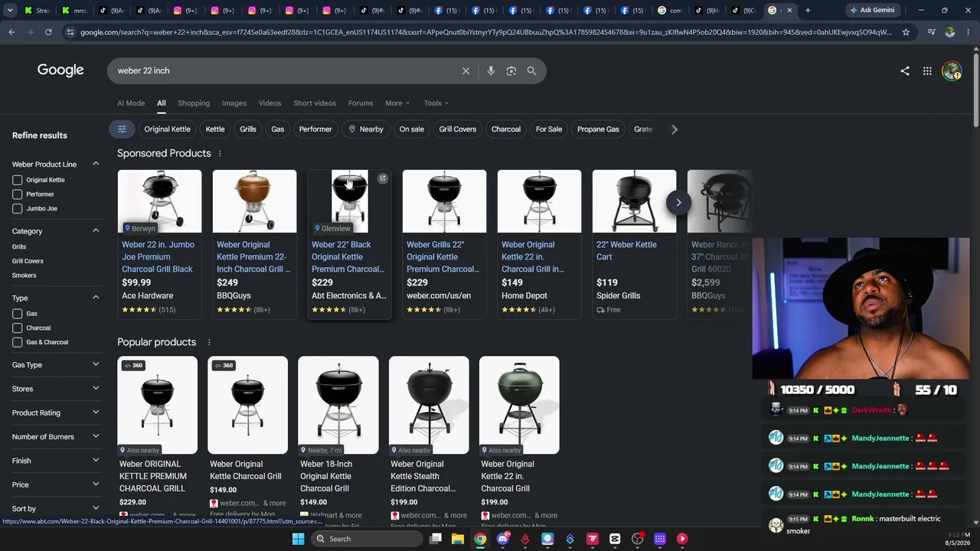Switch to the Shopping tab

click(194, 103)
